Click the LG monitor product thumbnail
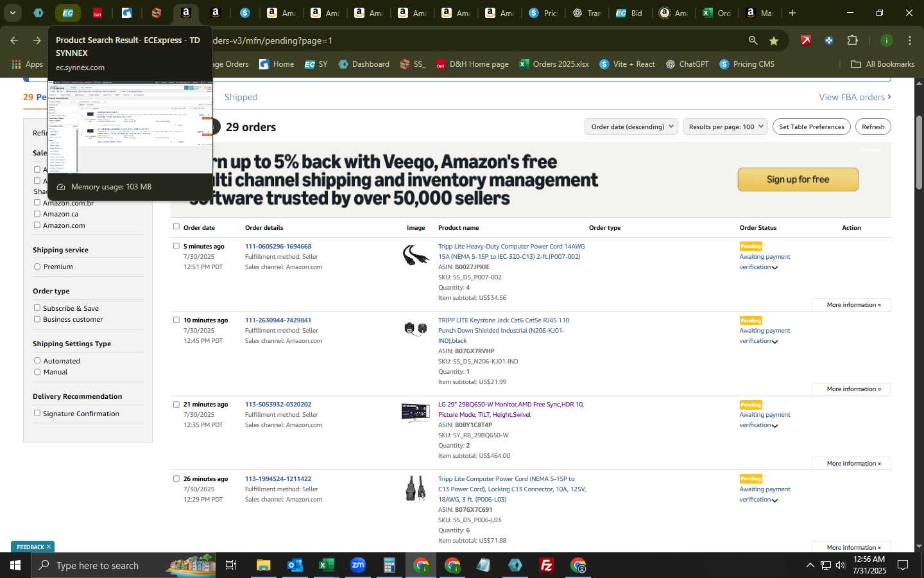Image resolution: width=924 pixels, height=578 pixels. (416, 413)
